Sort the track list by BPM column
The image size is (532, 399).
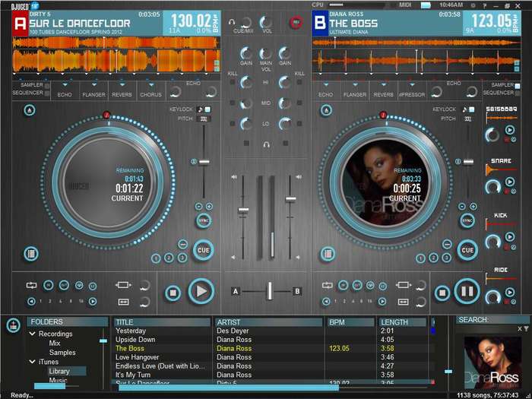click(351, 322)
